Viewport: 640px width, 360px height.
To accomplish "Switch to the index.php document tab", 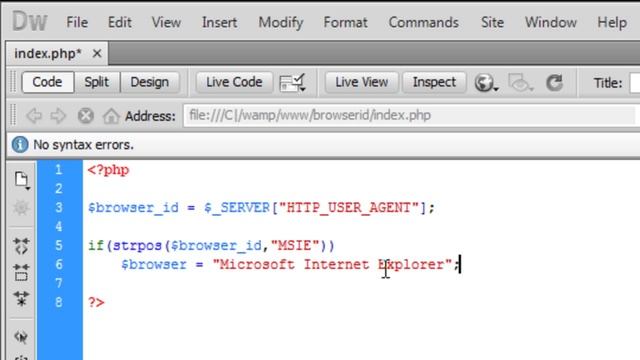I will (48, 53).
